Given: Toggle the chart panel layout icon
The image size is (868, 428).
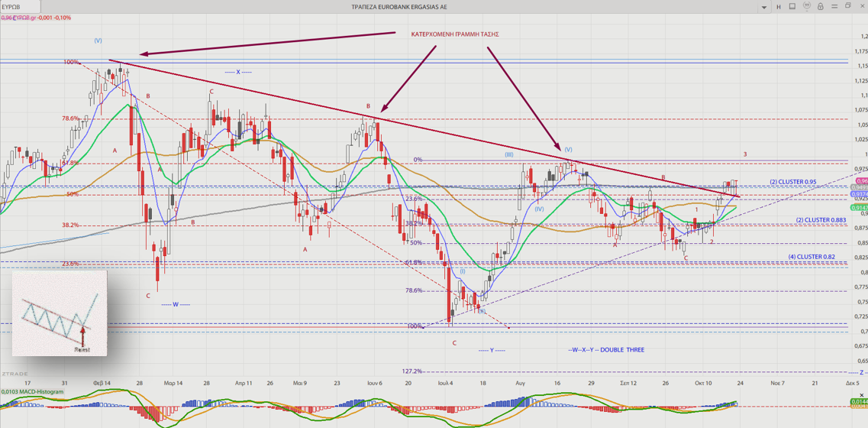Looking at the screenshot, I should 792,7.
